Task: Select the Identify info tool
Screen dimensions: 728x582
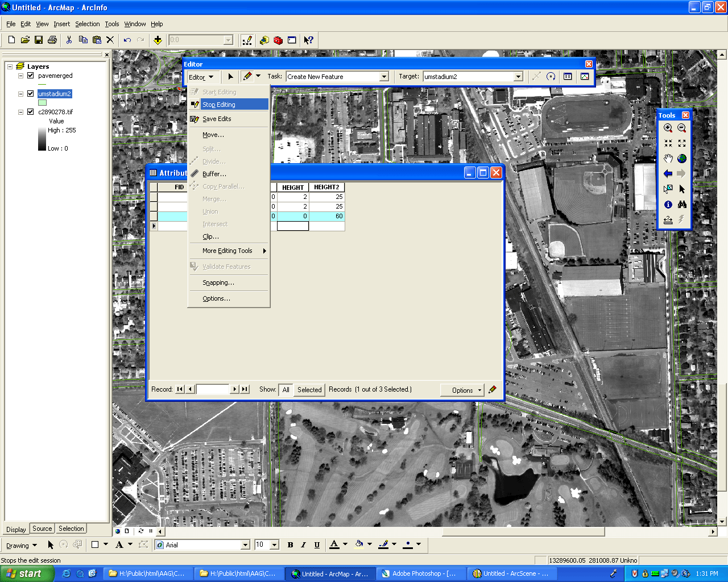Action: point(668,205)
